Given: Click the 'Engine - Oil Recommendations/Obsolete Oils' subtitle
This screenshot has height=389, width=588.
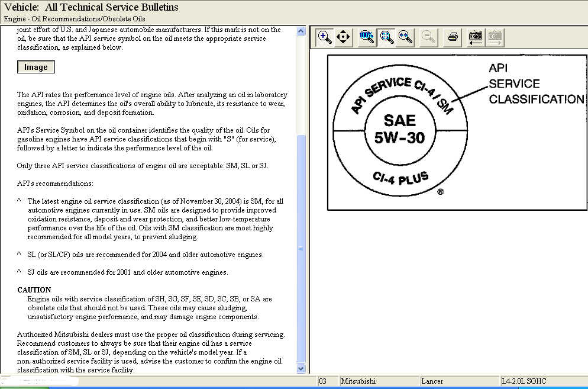Looking at the screenshot, I should pyautogui.click(x=75, y=19).
